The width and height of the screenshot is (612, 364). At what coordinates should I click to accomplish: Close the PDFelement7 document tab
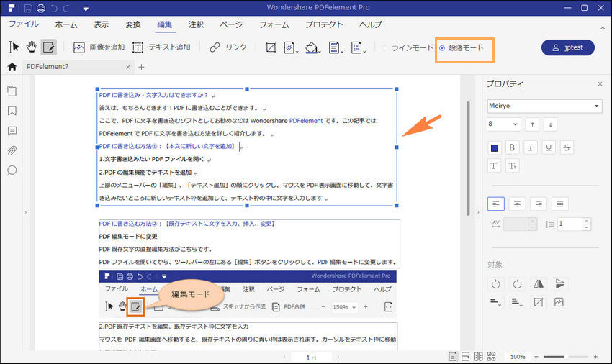coord(128,67)
